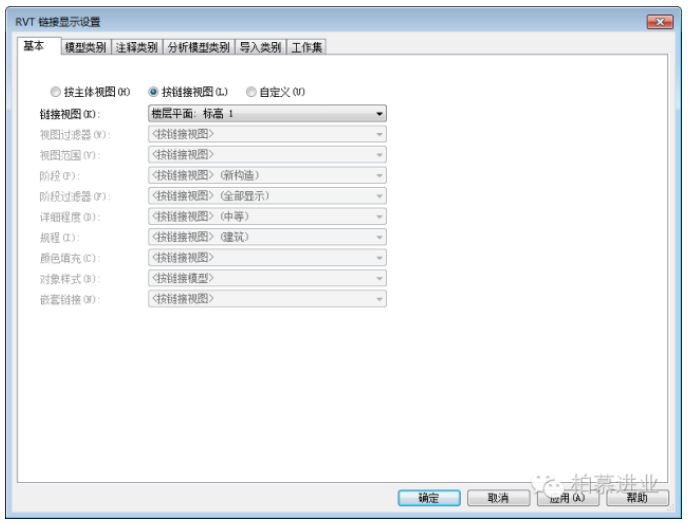This screenshot has height=524, width=691.
Task: Click the 链接视图 (K) label
Action: point(70,114)
